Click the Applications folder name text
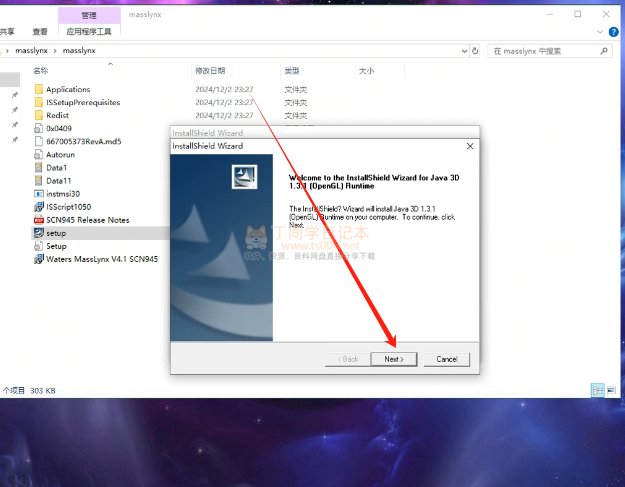 (68, 89)
